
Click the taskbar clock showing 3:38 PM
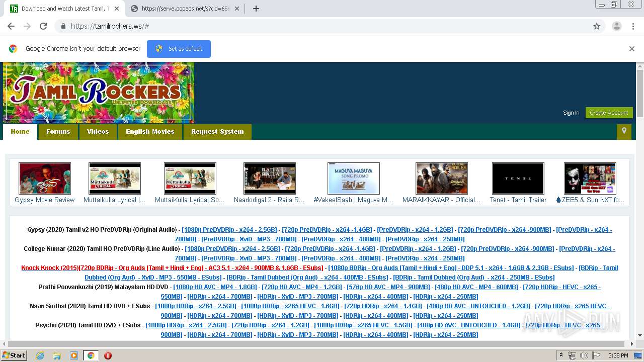pyautogui.click(x=618, y=355)
